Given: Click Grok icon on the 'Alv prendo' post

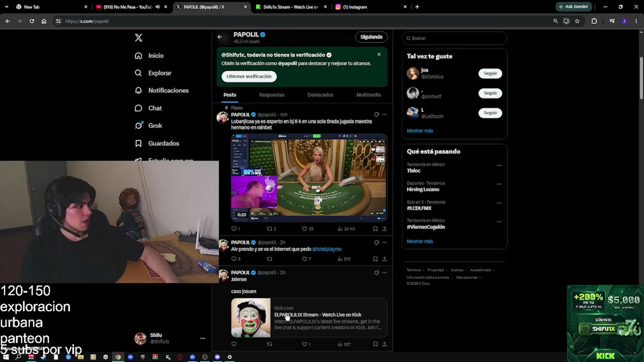Looking at the screenshot, I should click(x=376, y=242).
